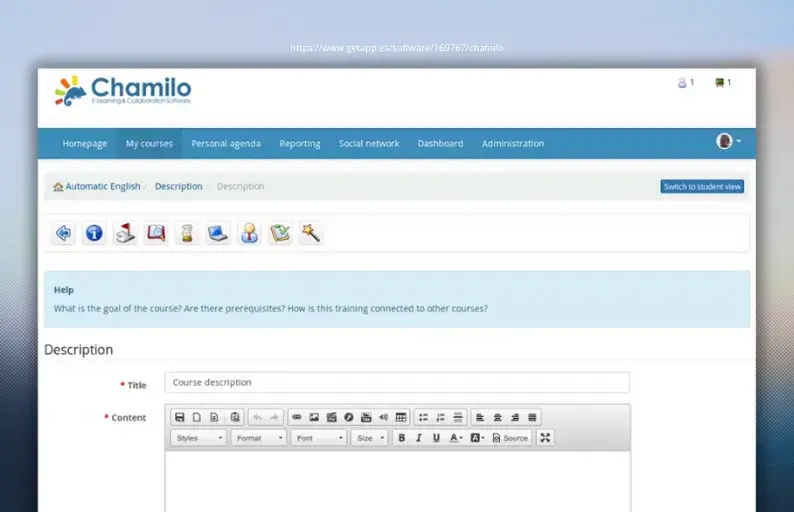Open the Reporting tab
794x512 pixels.
tap(300, 143)
